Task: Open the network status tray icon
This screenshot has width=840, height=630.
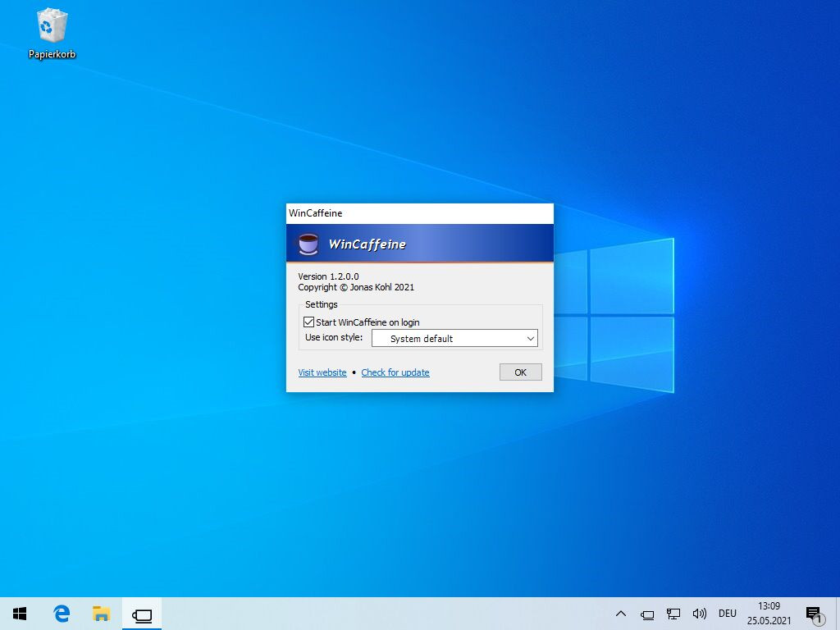Action: point(673,614)
